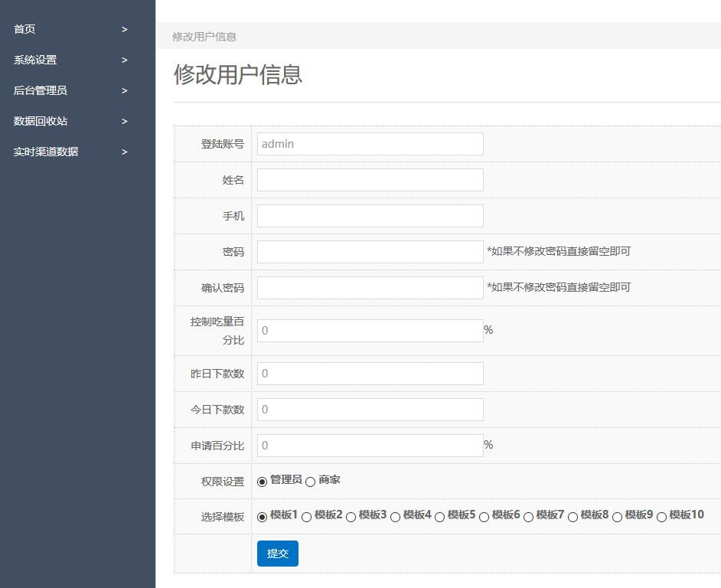
Task: Expand the 首页 sidebar arrow
Action: coord(124,29)
